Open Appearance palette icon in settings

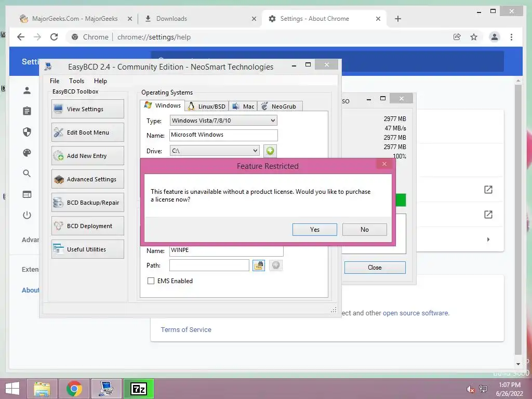click(x=27, y=153)
